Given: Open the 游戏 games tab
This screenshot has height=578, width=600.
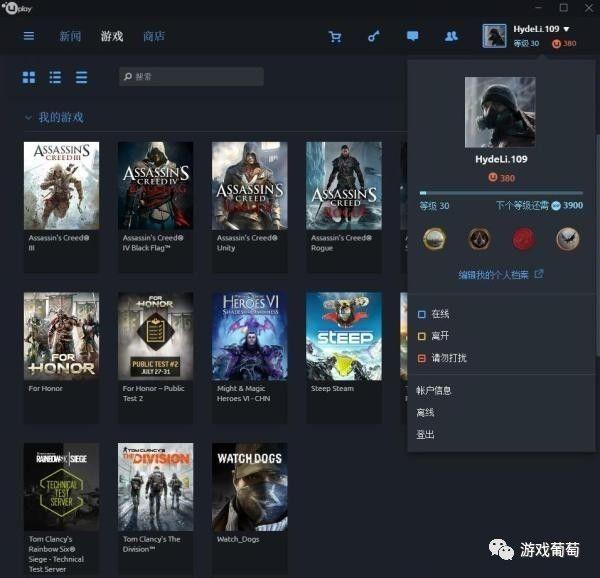Looking at the screenshot, I should click(x=112, y=36).
